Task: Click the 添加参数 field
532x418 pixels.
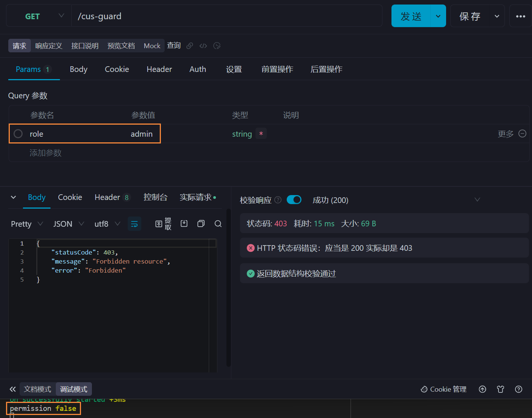Action: click(x=46, y=153)
